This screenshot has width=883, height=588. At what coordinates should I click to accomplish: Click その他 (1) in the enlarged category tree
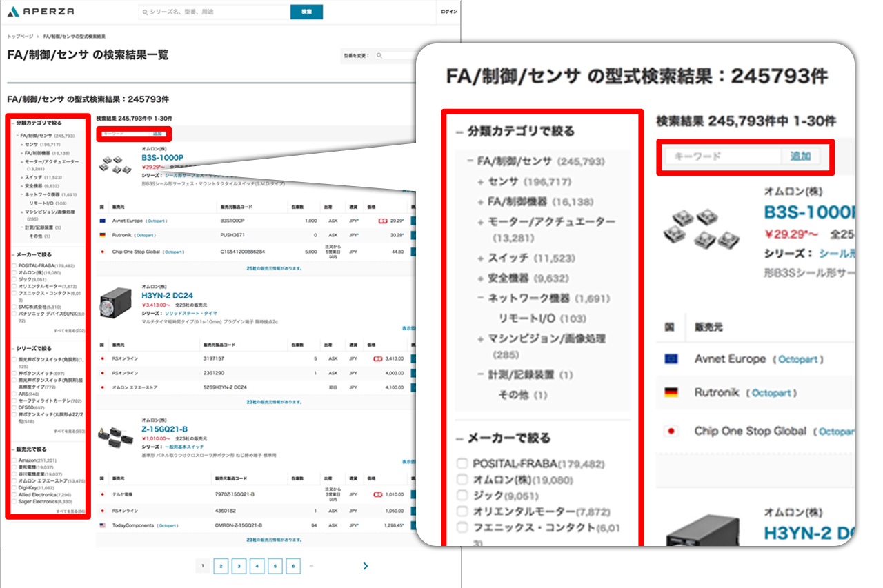[x=522, y=395]
